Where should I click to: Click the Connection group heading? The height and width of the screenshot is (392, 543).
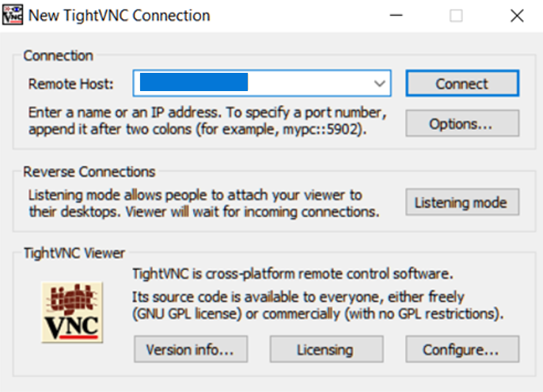(x=58, y=55)
